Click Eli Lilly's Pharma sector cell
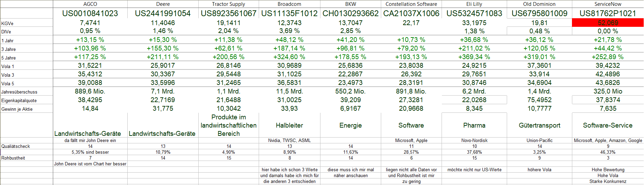The width and height of the screenshot is (644, 185). (x=474, y=125)
